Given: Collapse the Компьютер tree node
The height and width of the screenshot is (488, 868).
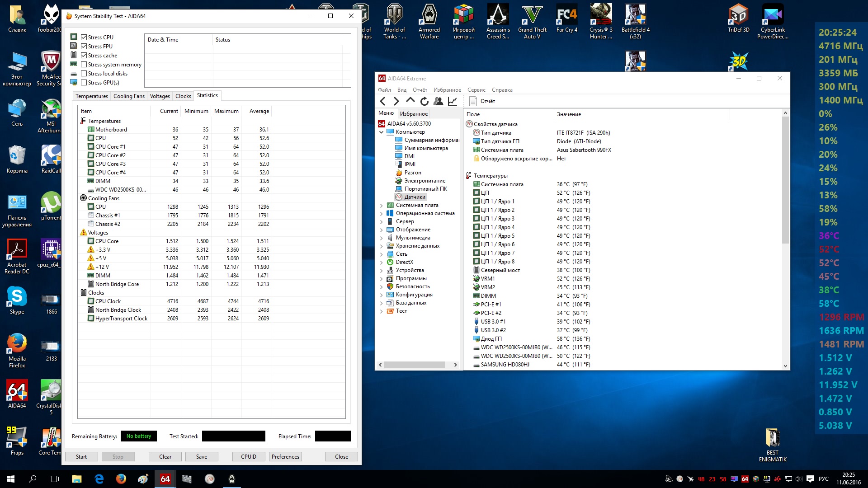Looking at the screenshot, I should coord(381,132).
